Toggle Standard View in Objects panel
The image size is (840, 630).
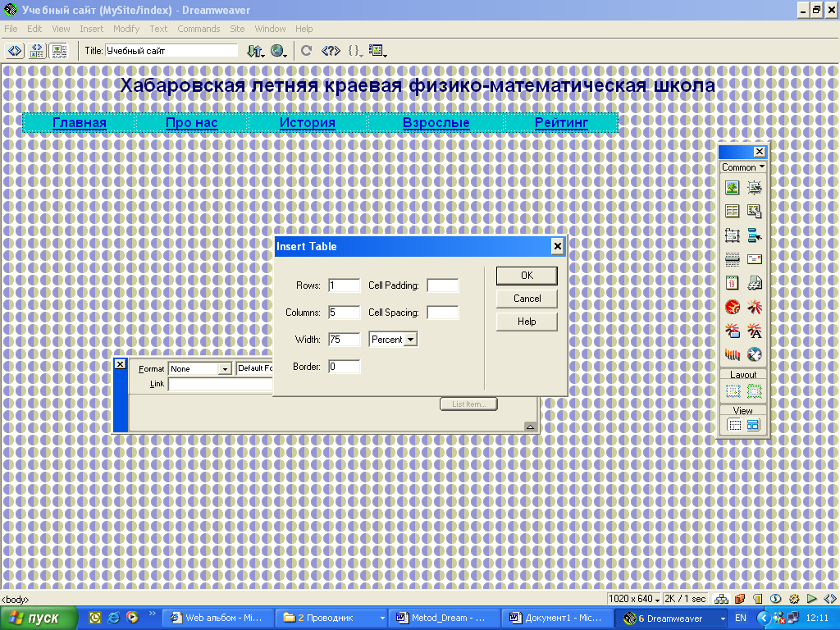(734, 426)
